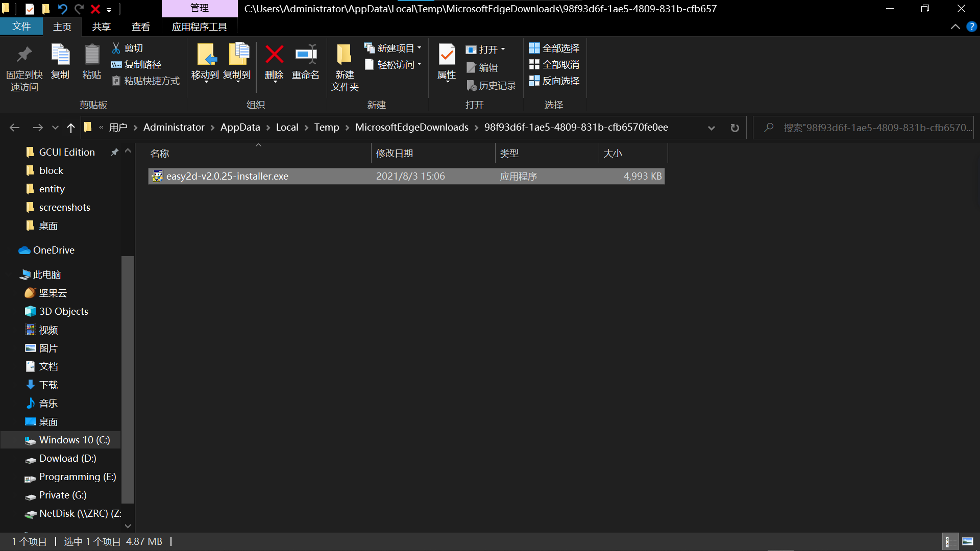Sort by the Type (类型) column header
Viewport: 980px width, 551px height.
click(547, 153)
